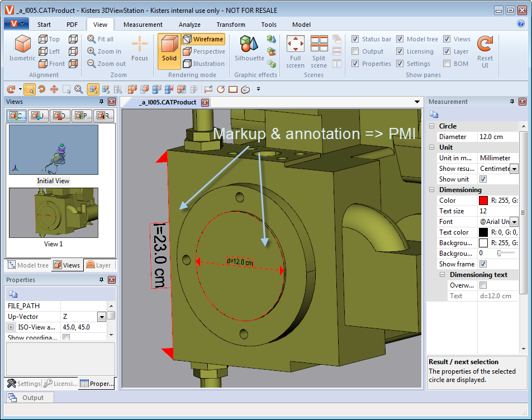Select the pan move arrows tool
The width and height of the screenshot is (532, 420).
pos(54,89)
